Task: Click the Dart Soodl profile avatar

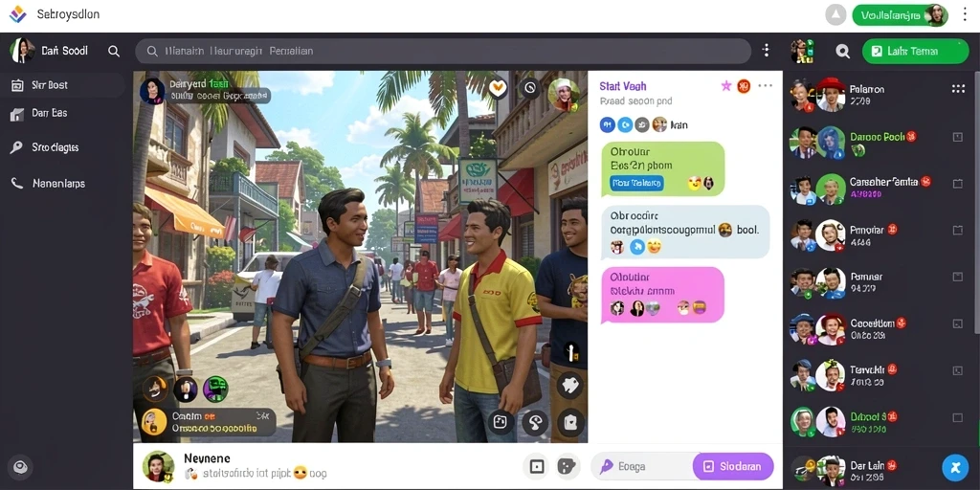Action: pos(23,51)
